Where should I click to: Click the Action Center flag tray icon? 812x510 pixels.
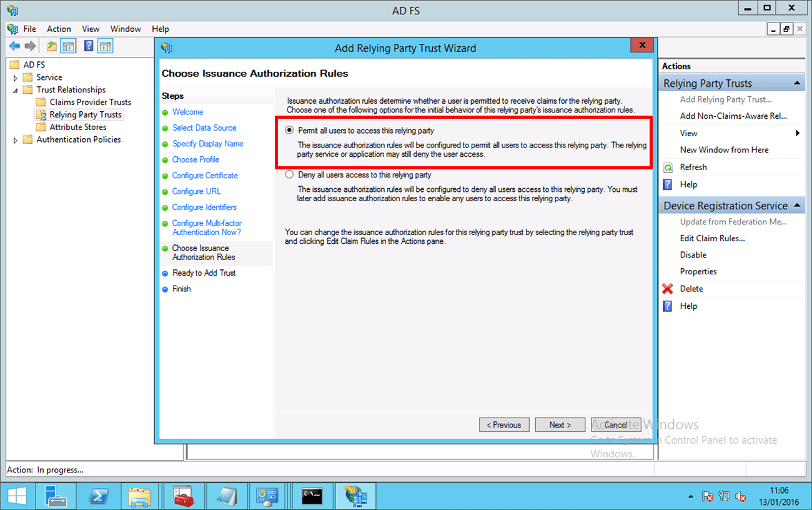(x=708, y=496)
